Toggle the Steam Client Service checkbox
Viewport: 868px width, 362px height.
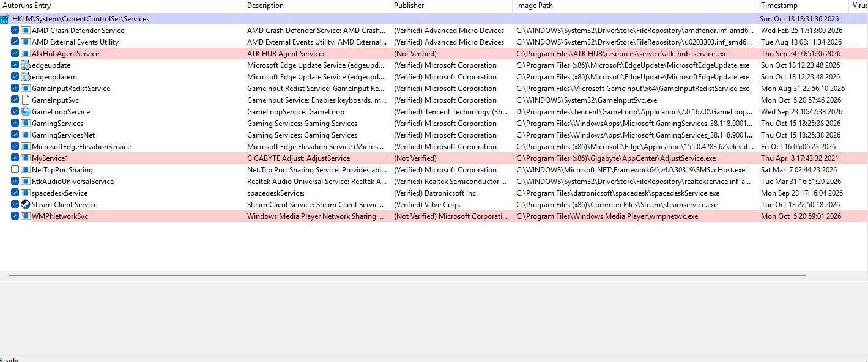click(15, 205)
